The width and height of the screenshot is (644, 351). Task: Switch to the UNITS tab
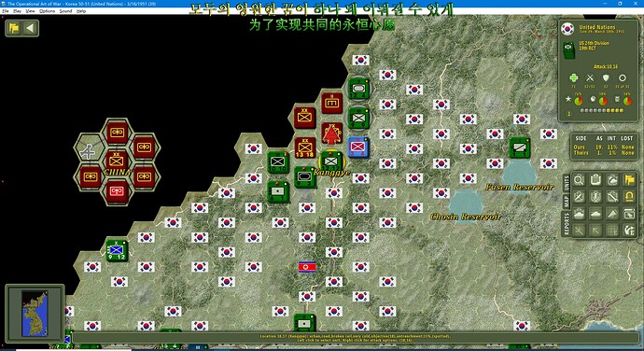coord(567,183)
